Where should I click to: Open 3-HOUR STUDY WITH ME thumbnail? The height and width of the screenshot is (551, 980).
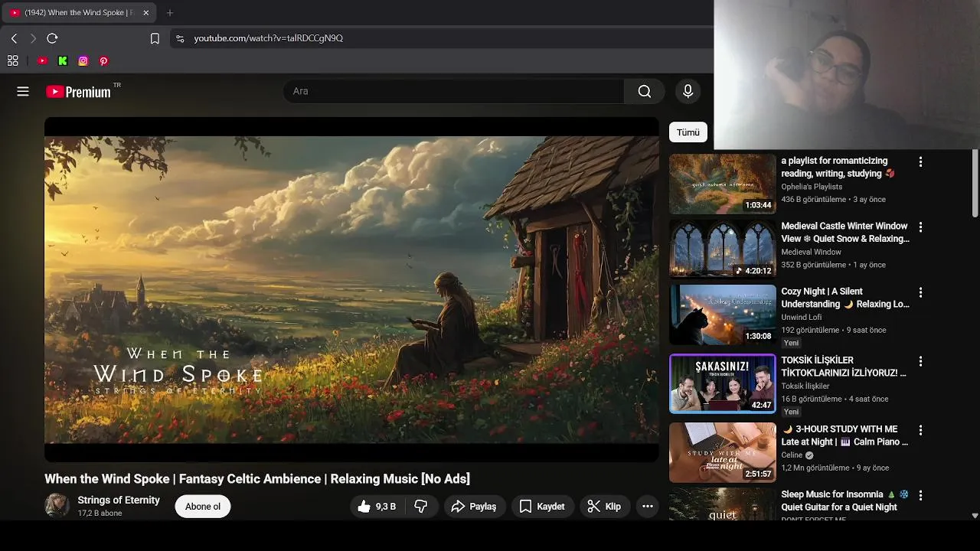tap(723, 452)
